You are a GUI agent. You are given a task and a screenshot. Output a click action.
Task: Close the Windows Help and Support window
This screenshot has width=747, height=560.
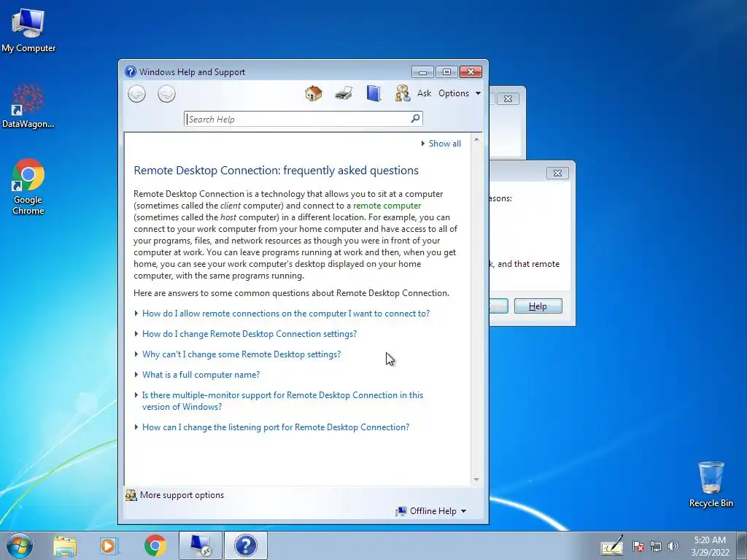[x=471, y=72]
